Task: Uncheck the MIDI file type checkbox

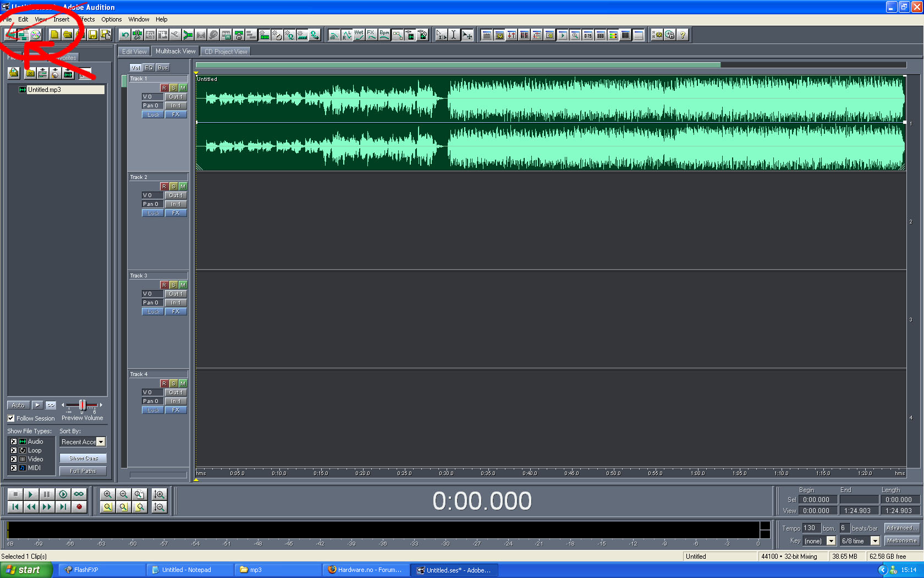Action: (14, 468)
